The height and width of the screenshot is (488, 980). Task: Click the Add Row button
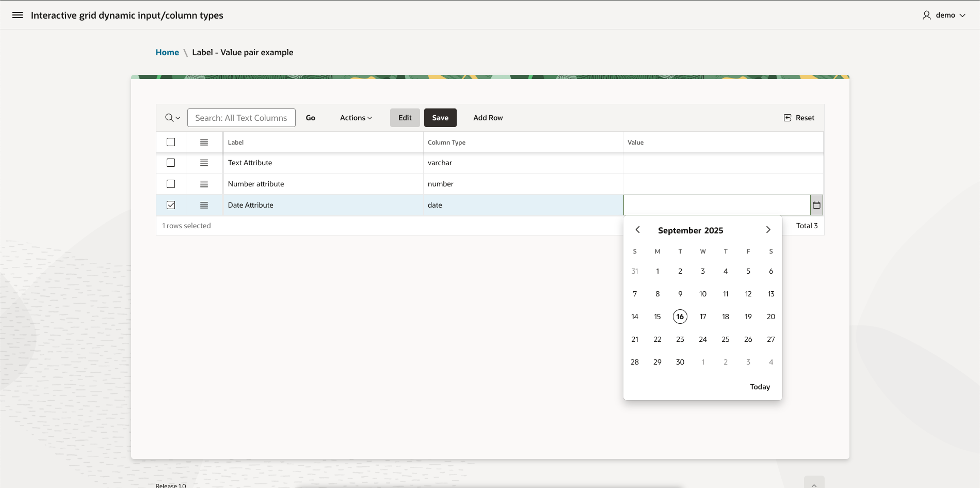click(488, 118)
